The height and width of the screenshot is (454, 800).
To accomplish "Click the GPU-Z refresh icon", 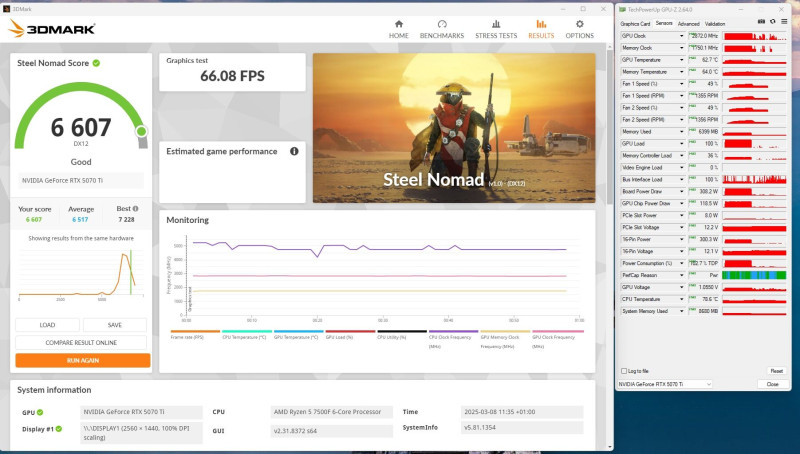I will [x=772, y=21].
